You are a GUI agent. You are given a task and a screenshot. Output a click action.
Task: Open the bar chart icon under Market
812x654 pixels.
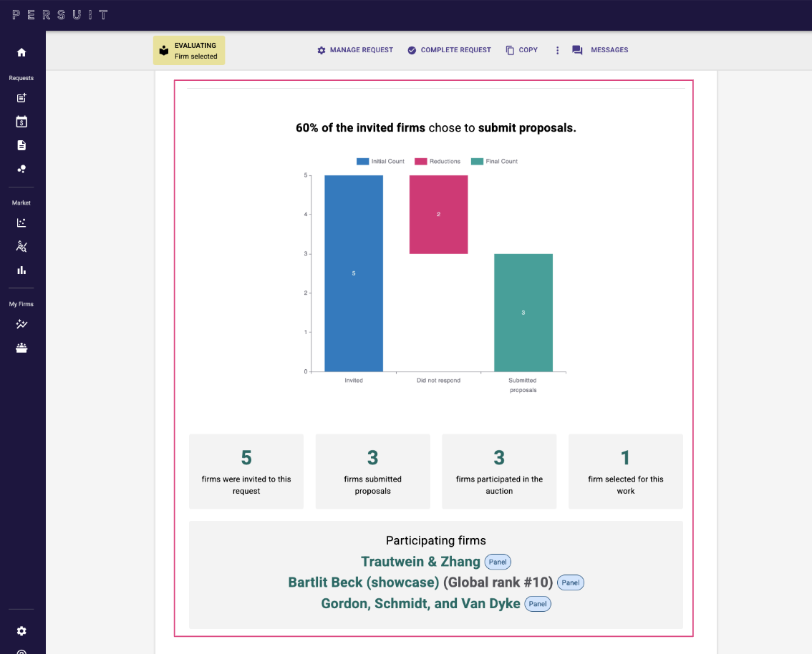tap(21, 270)
